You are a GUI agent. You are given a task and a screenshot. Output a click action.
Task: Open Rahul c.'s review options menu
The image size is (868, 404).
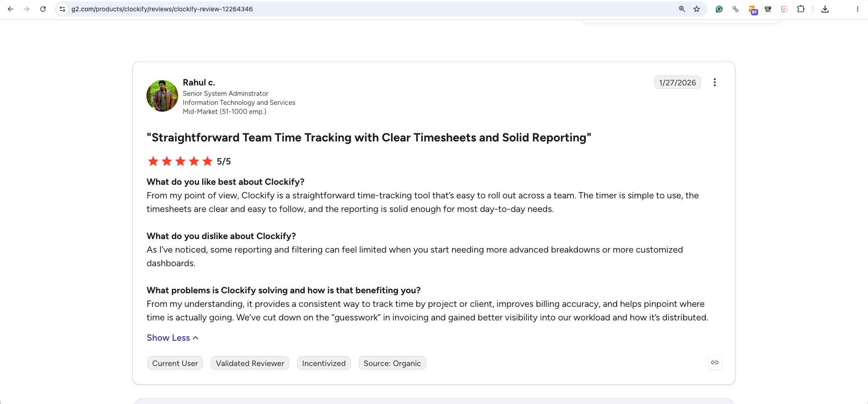[x=715, y=82]
